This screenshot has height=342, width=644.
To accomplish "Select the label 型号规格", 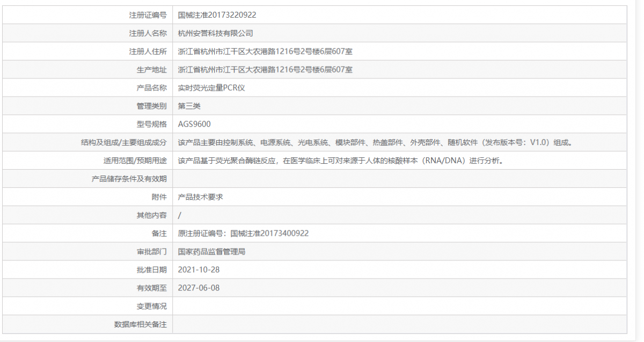I will (x=152, y=124).
